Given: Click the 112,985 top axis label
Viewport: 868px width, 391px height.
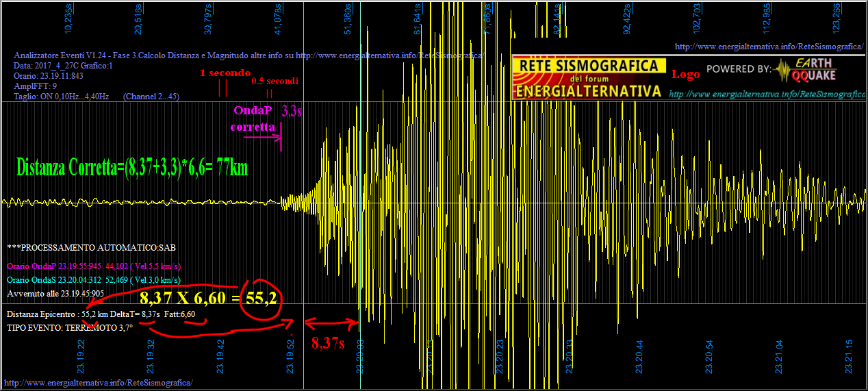Looking at the screenshot, I should point(767,18).
